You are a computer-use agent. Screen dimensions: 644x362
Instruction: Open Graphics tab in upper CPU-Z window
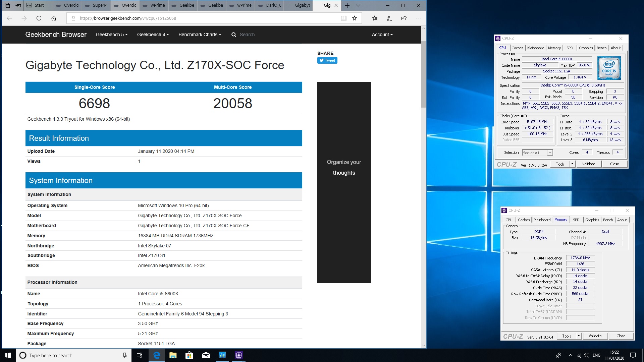[x=586, y=48]
